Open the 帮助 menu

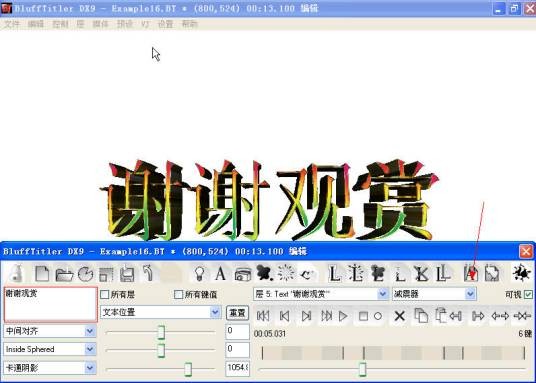[x=190, y=24]
